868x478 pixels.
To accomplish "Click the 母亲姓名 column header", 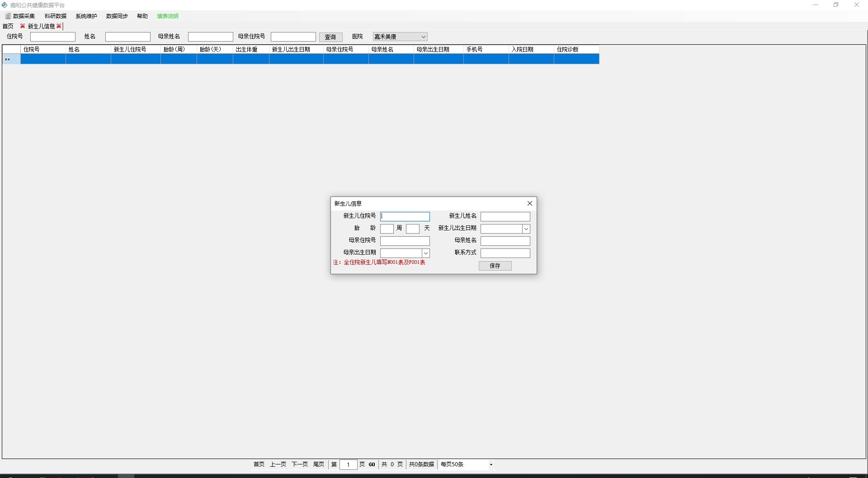I will pyautogui.click(x=391, y=49).
